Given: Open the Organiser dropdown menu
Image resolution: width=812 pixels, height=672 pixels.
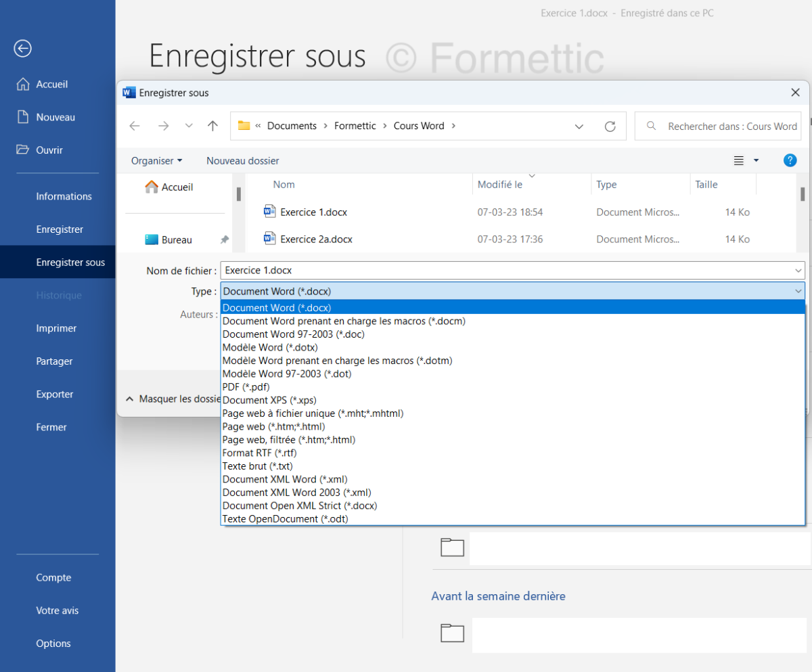Looking at the screenshot, I should click(x=156, y=160).
